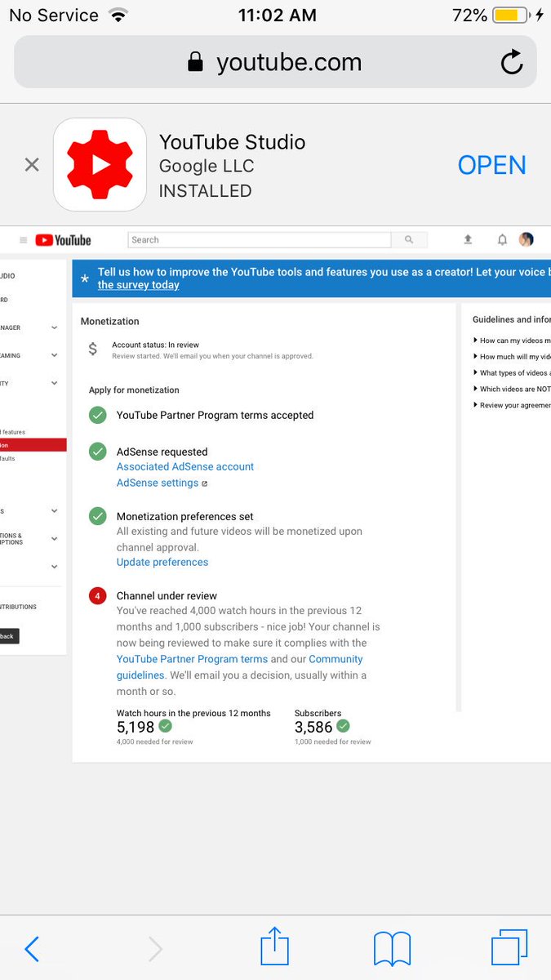Expand 'How can my videos' help item

(x=511, y=340)
